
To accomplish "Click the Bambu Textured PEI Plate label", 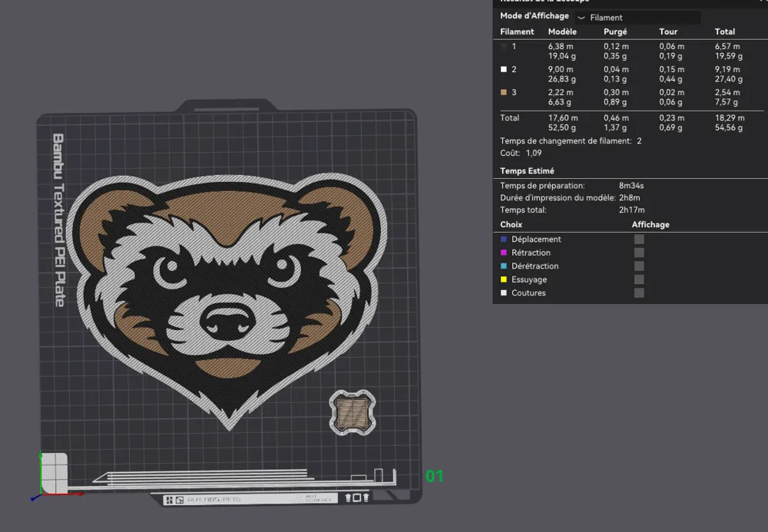I will (x=59, y=220).
